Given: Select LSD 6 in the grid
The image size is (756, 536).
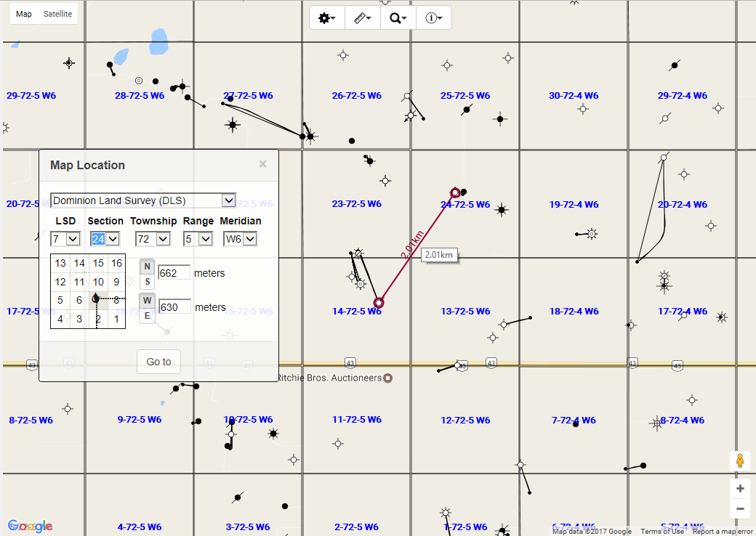Looking at the screenshot, I should point(79,301).
